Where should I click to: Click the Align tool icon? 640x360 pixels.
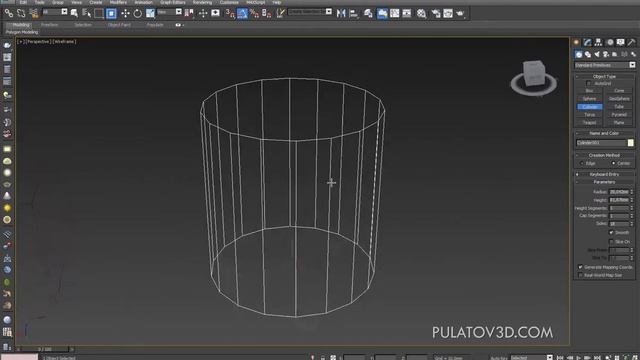click(x=353, y=13)
